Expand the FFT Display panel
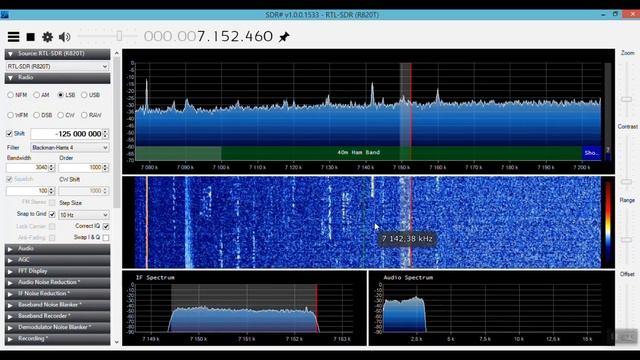Image resolution: width=640 pixels, height=360 pixels. coord(58,271)
